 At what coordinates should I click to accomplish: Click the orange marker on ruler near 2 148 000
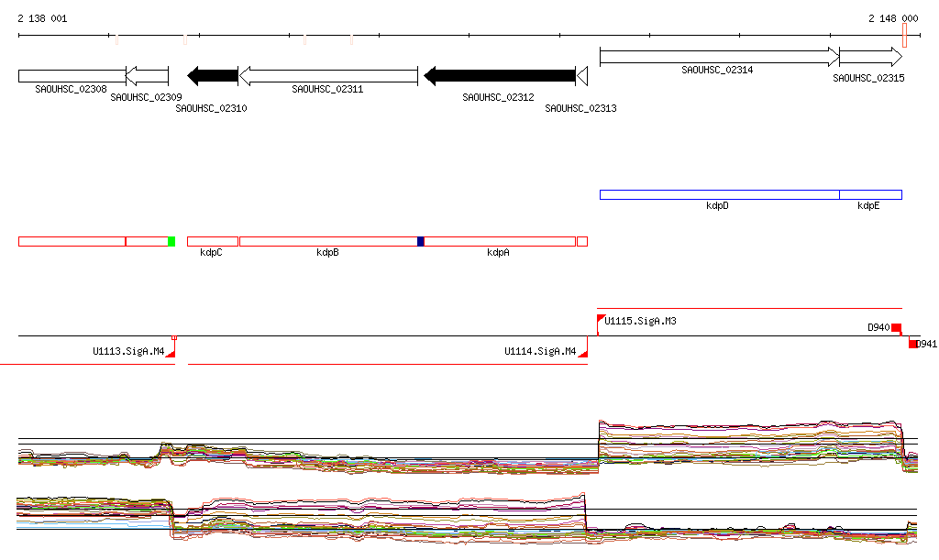click(x=904, y=36)
